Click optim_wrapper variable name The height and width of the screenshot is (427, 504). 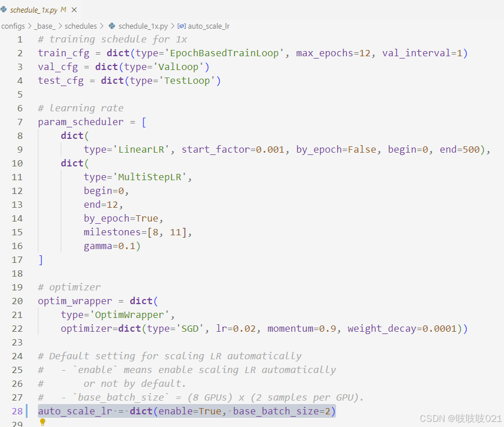[x=75, y=301]
